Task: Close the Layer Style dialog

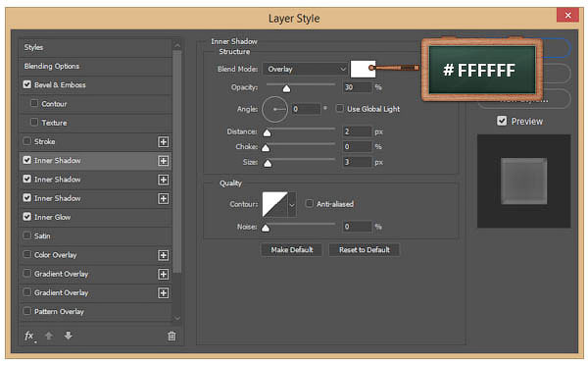Action: 567,15
